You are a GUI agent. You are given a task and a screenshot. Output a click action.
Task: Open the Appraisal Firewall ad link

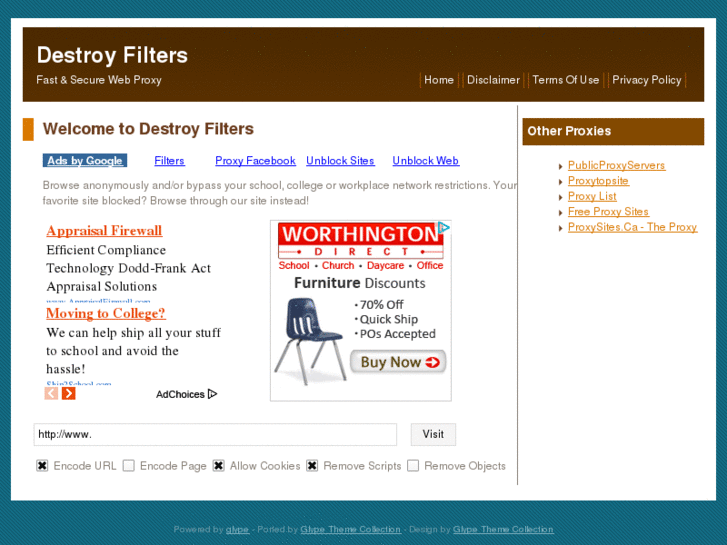coord(104,231)
